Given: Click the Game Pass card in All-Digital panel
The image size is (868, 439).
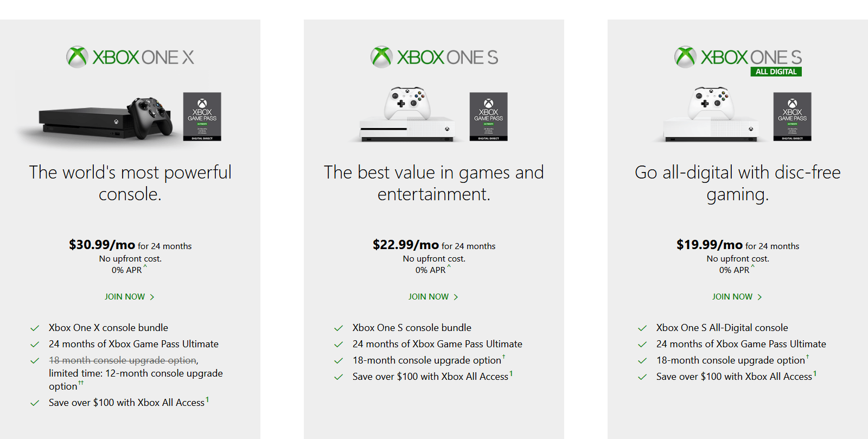Looking at the screenshot, I should click(x=792, y=117).
